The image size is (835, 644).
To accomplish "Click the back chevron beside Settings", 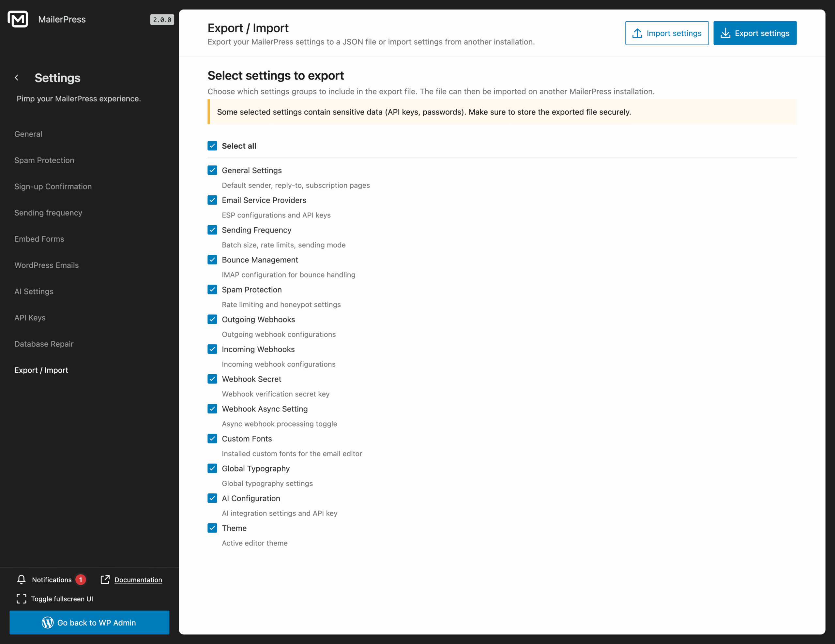I will point(16,78).
